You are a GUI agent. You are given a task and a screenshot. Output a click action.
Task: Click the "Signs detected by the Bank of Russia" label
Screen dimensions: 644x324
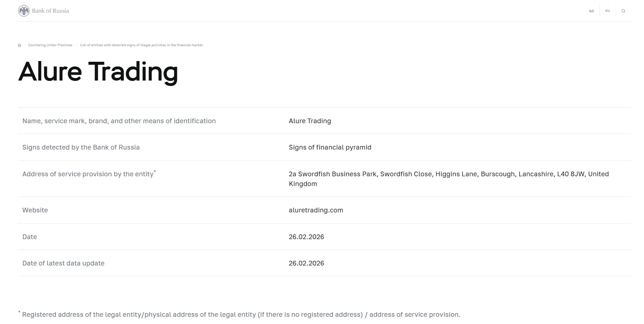[81, 147]
